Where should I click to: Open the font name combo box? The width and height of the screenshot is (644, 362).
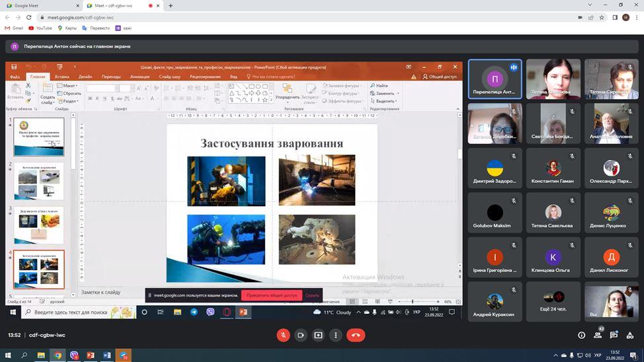(x=102, y=89)
